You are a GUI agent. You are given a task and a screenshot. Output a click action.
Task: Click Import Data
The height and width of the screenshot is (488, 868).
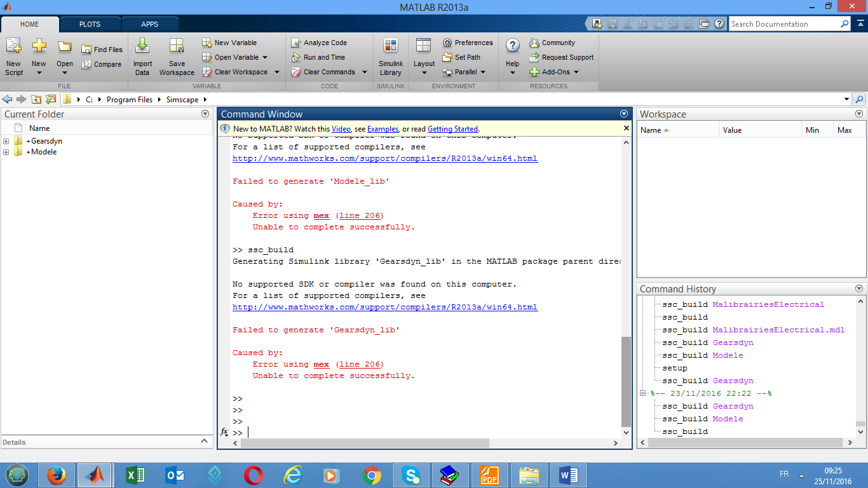142,57
